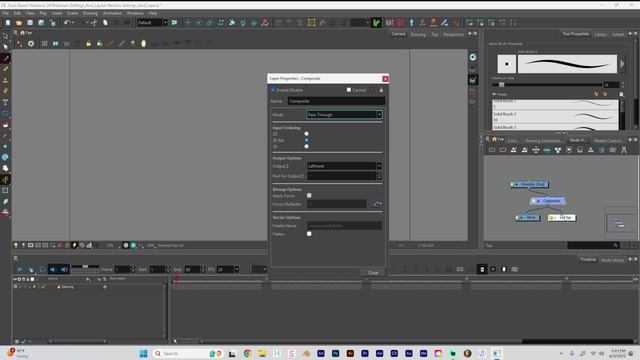
Task: Close Layer Properties with the red X
Action: [385, 78]
